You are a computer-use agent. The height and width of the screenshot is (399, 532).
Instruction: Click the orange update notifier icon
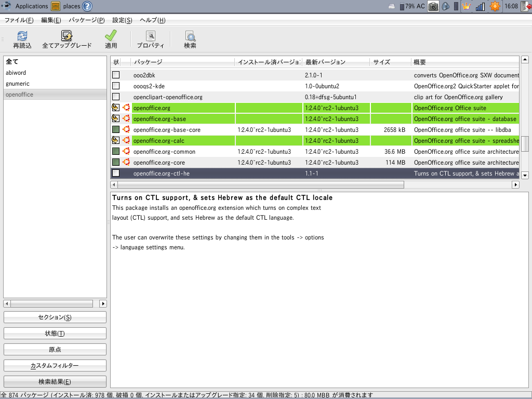[495, 6]
